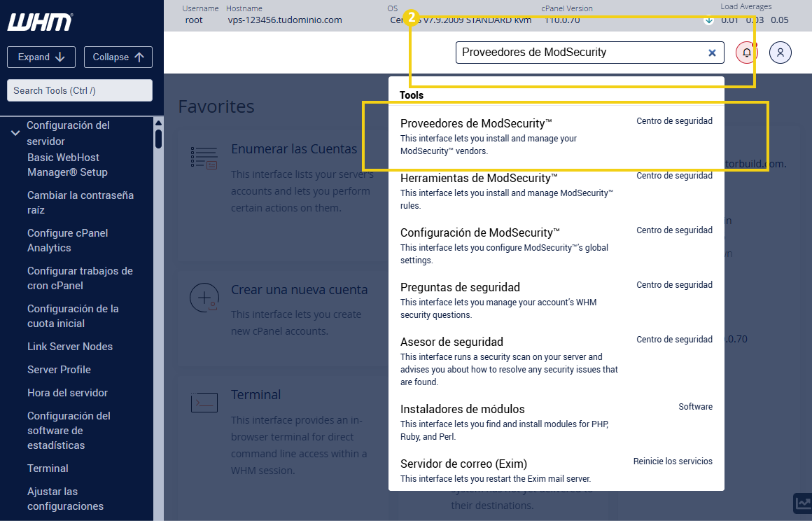Click Reinicie los servicios category label

673,461
